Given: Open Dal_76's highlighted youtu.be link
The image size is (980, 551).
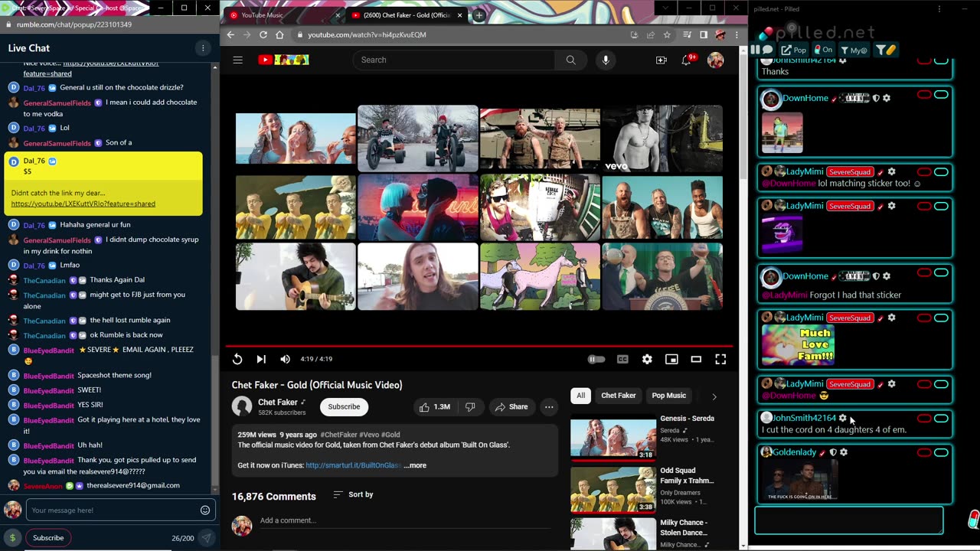Looking at the screenshot, I should [83, 204].
